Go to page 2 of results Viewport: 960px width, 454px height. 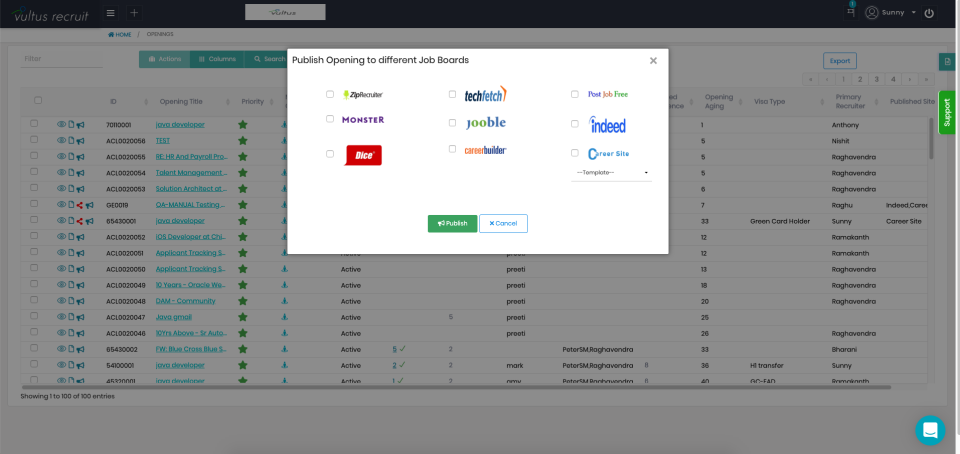pyautogui.click(x=860, y=79)
